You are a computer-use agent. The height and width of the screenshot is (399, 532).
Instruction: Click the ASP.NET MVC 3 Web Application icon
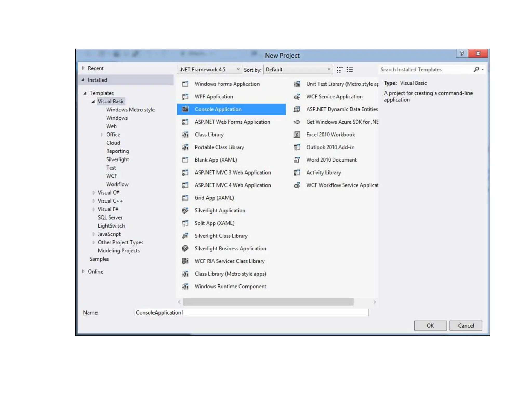(x=185, y=172)
